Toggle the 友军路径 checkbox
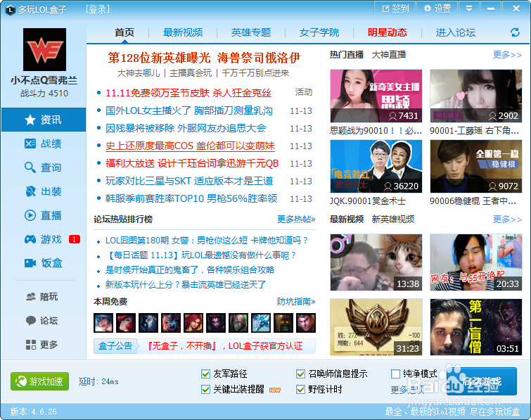This screenshot has height=420, width=531. point(205,374)
